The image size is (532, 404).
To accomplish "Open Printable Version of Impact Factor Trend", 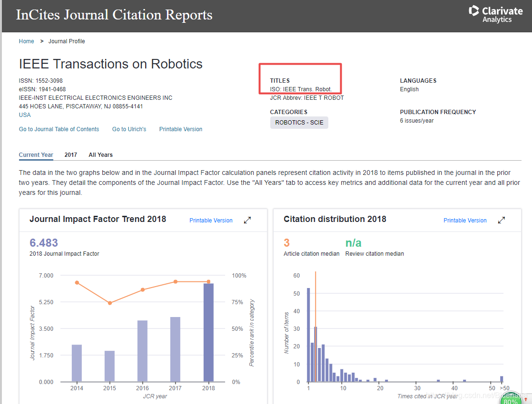I will click(211, 221).
